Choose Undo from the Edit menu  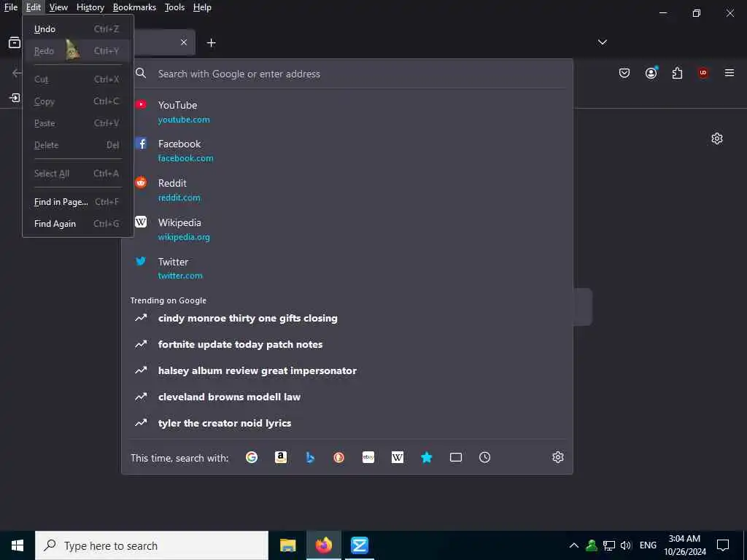77,29
